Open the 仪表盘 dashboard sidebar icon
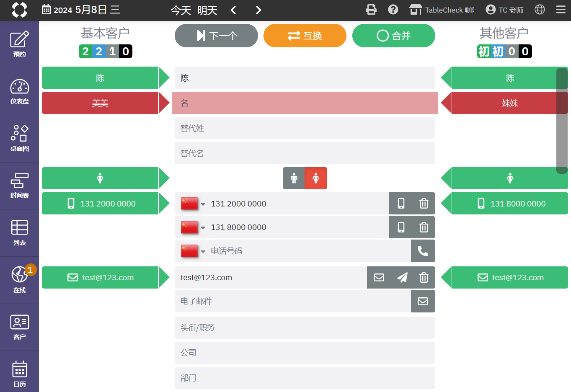Image resolution: width=571 pixels, height=392 pixels. (x=19, y=92)
